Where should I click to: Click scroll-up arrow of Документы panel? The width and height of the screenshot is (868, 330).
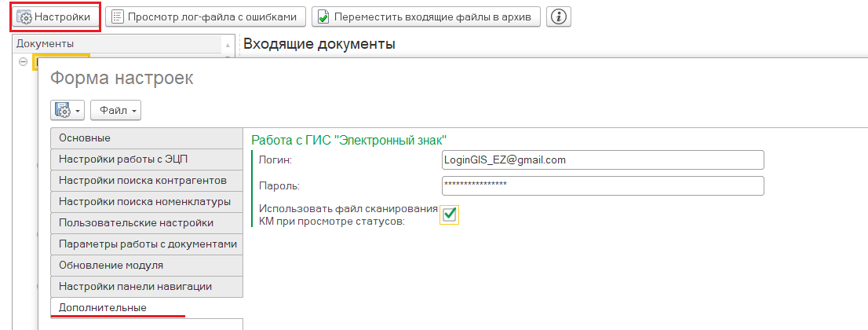228,44
